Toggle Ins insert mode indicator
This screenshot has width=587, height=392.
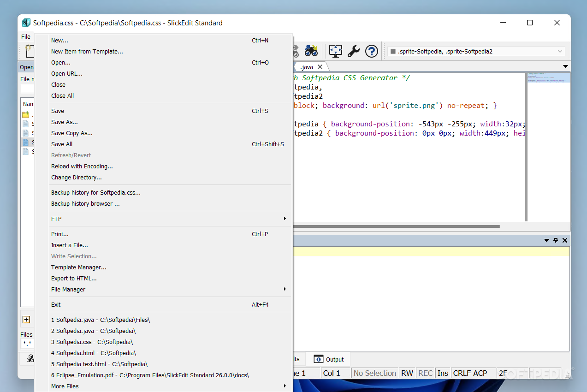click(x=443, y=373)
